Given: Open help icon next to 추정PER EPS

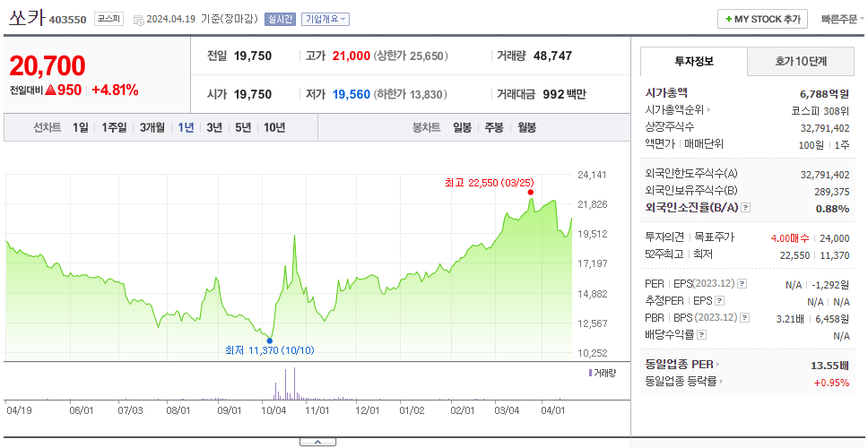Looking at the screenshot, I should (720, 301).
